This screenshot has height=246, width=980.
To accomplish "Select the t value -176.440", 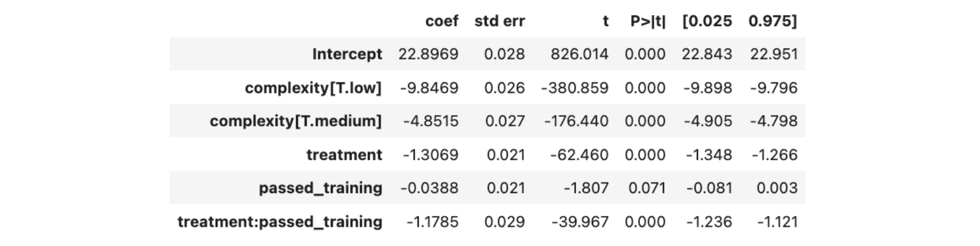I will tap(575, 121).
